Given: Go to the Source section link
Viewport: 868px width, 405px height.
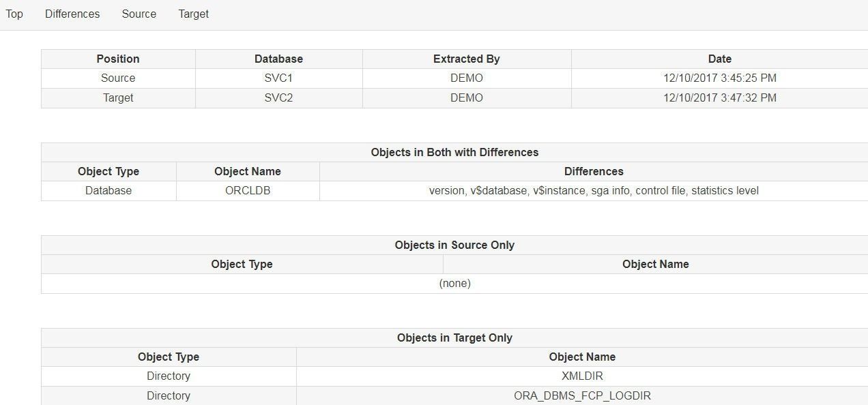Looking at the screenshot, I should point(139,14).
